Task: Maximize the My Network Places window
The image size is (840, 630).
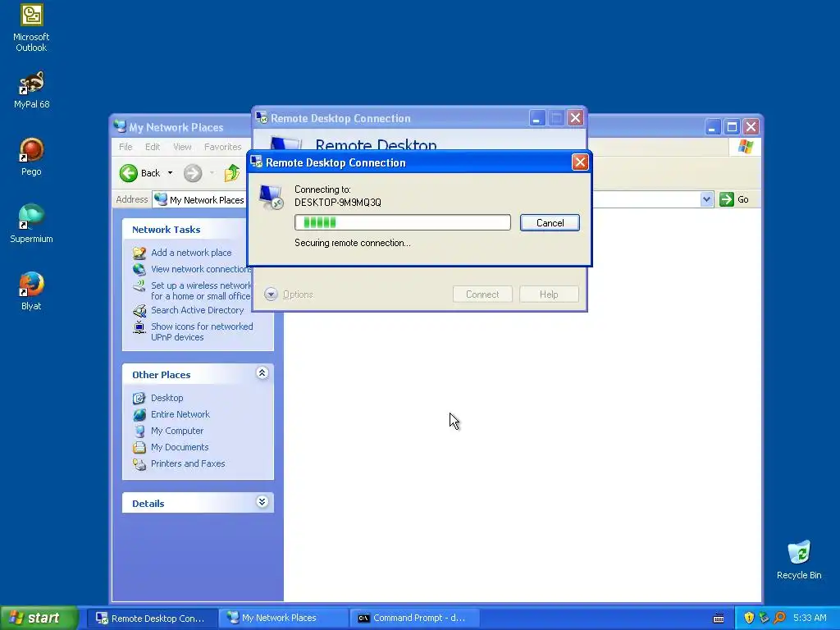Action: click(732, 127)
